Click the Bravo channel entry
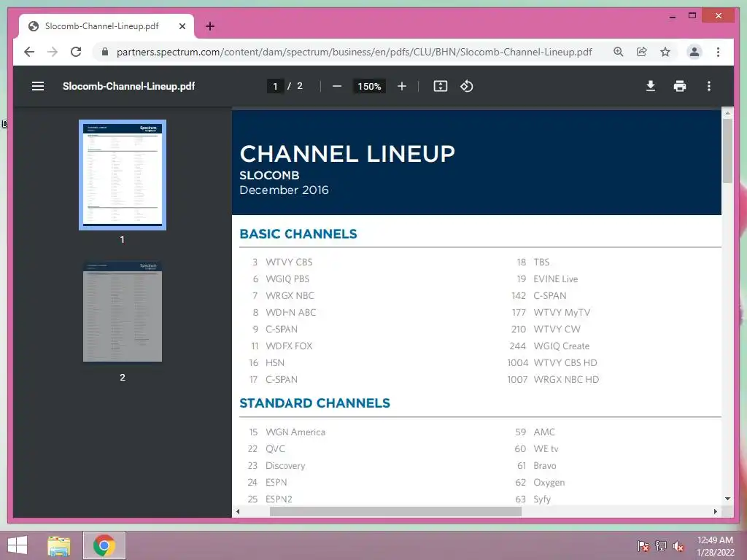This screenshot has height=560, width=747. point(536,466)
